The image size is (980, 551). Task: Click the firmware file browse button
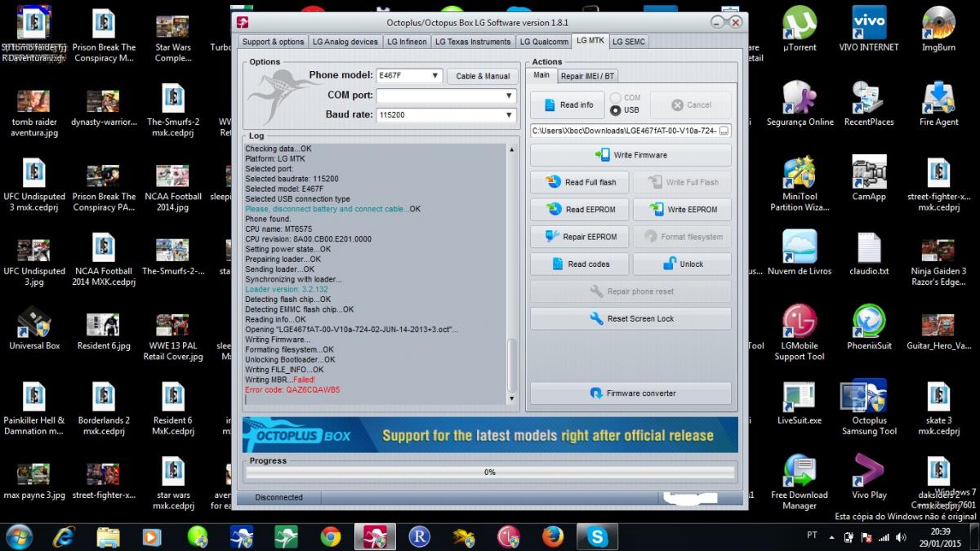coord(724,131)
